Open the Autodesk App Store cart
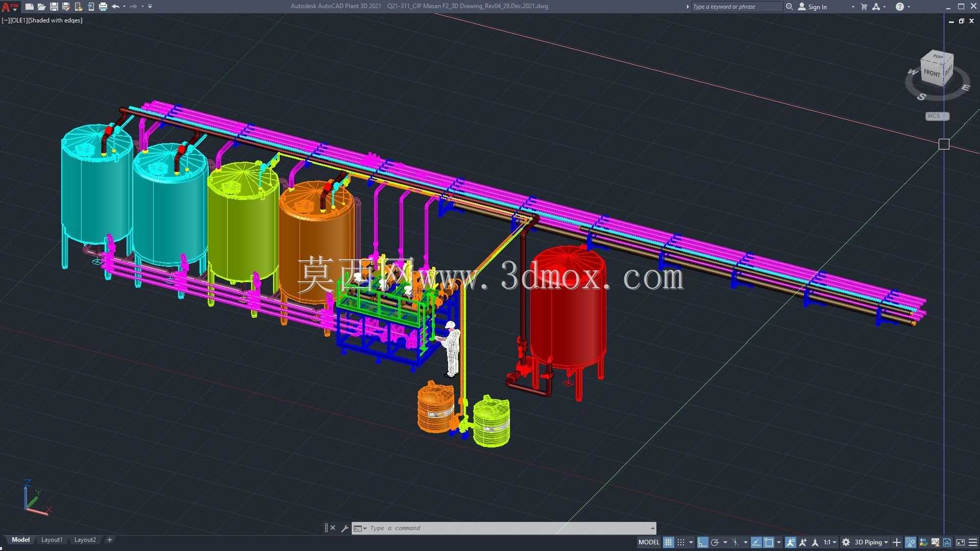980x551 pixels. [x=864, y=7]
